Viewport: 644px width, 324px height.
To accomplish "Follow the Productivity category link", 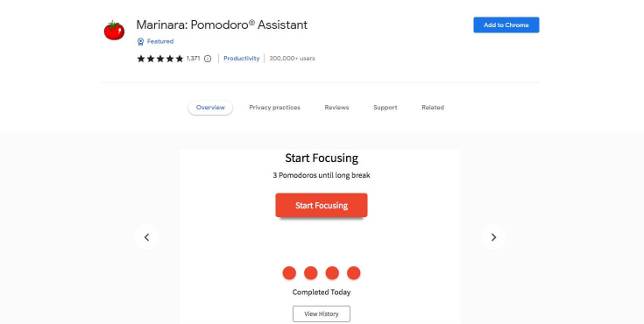I will pyautogui.click(x=242, y=59).
